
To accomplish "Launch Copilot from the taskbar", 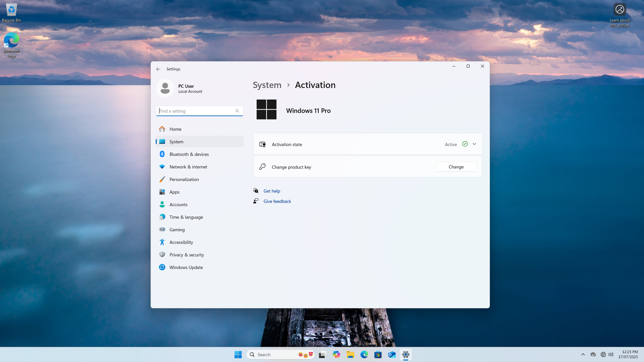I will [x=336, y=354].
